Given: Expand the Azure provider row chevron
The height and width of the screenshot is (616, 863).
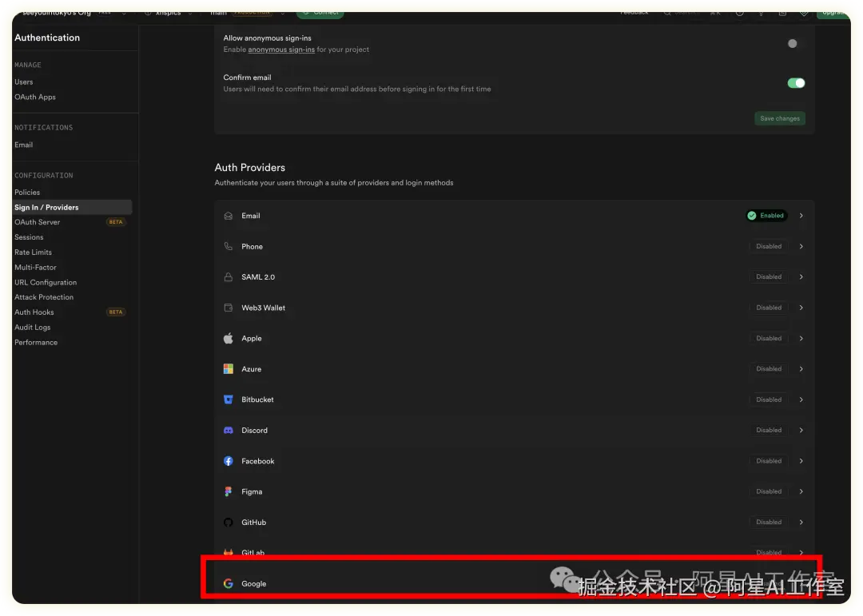Looking at the screenshot, I should point(801,369).
